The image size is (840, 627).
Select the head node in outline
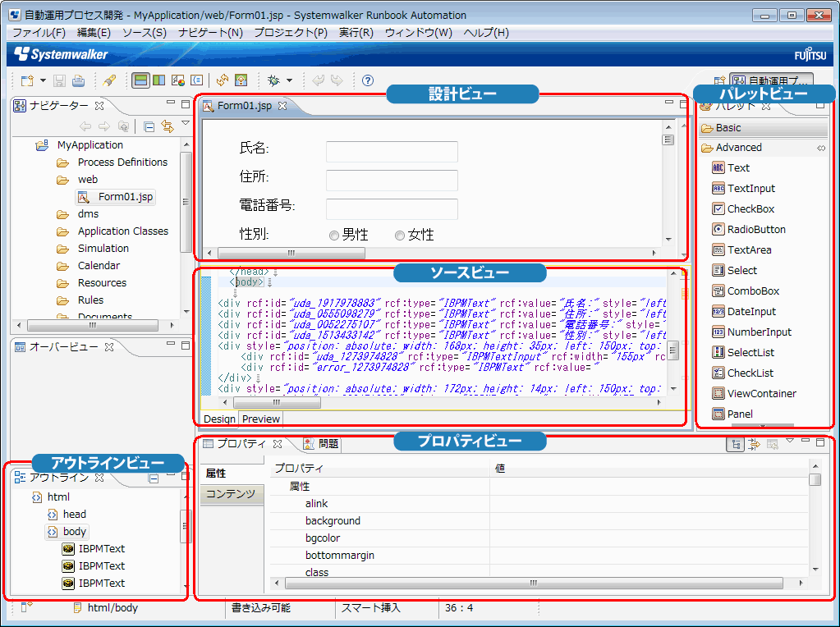(x=67, y=515)
